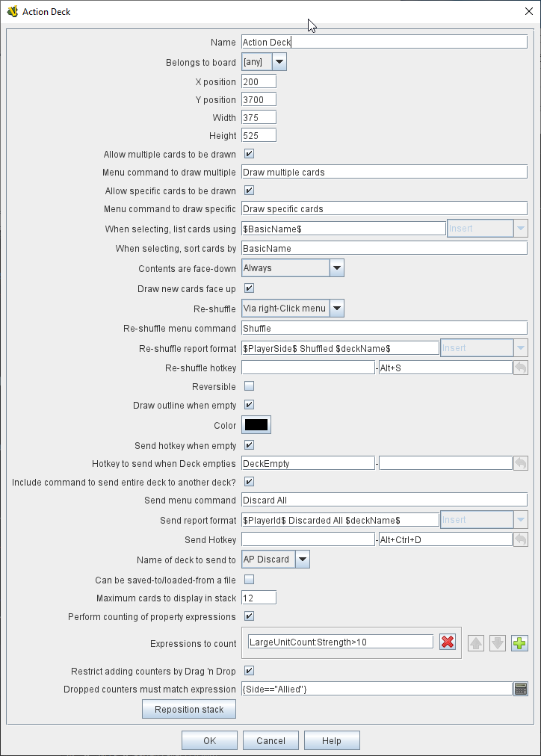541x756 pixels.
Task: Expand Contents are face-down dropdown
Action: click(x=336, y=268)
